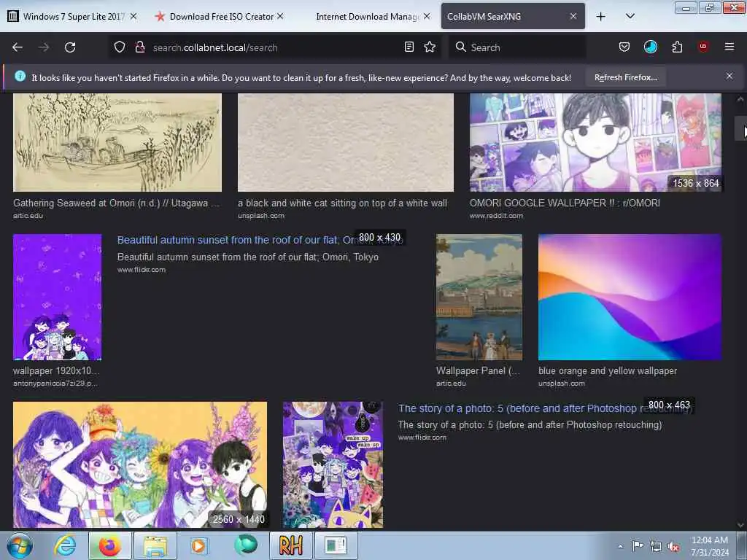This screenshot has width=747, height=560.
Task: Open the purple OMORI wake up collage
Action: [333, 464]
